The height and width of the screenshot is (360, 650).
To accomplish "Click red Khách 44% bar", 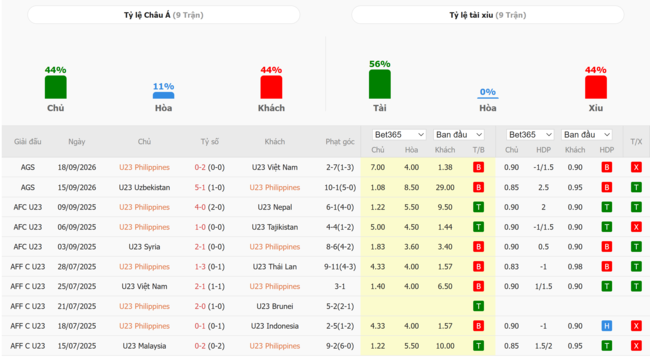I will tap(271, 87).
